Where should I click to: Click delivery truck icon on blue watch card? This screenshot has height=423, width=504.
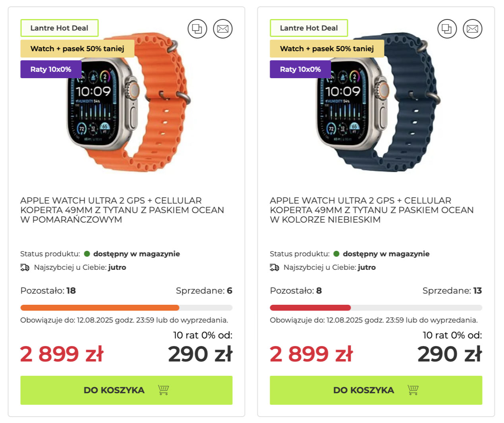(274, 267)
